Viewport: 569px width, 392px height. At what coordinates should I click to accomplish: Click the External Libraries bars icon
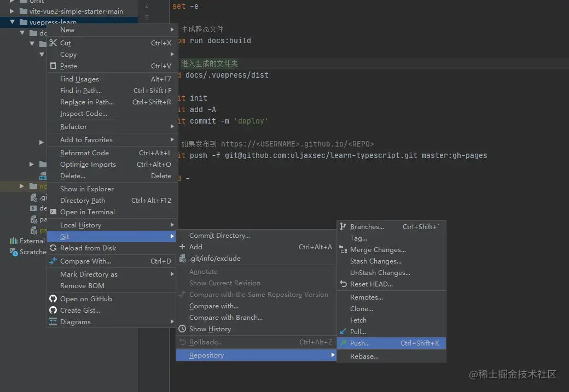(14, 241)
